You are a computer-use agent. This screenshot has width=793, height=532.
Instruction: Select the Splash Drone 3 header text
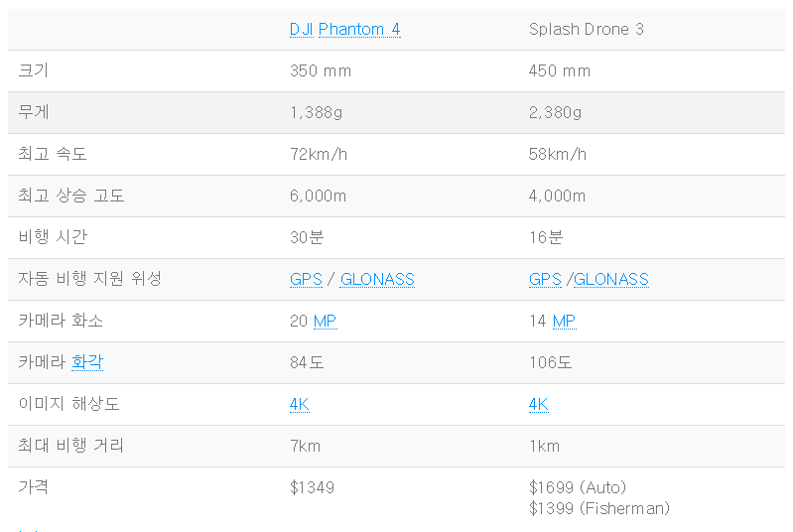(587, 30)
